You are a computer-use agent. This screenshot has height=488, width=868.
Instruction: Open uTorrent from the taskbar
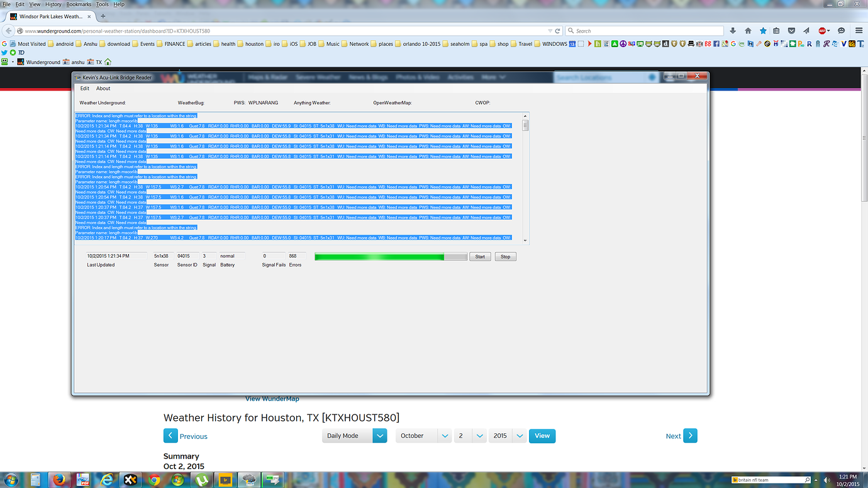point(201,480)
